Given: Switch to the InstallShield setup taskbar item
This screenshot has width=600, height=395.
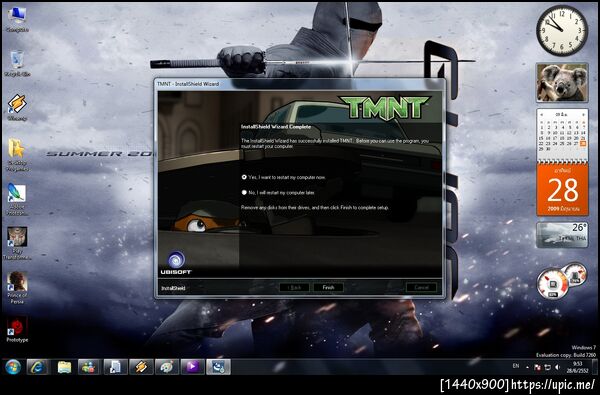Looking at the screenshot, I should coord(218,367).
